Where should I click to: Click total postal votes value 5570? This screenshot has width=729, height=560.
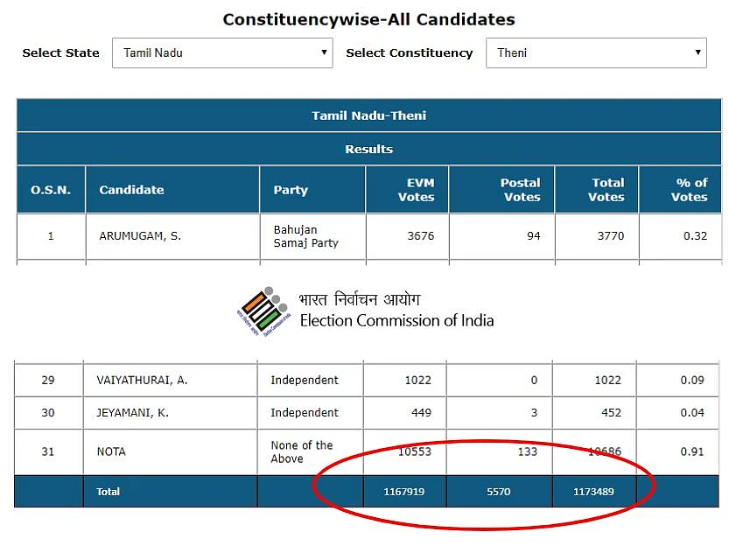click(x=499, y=492)
